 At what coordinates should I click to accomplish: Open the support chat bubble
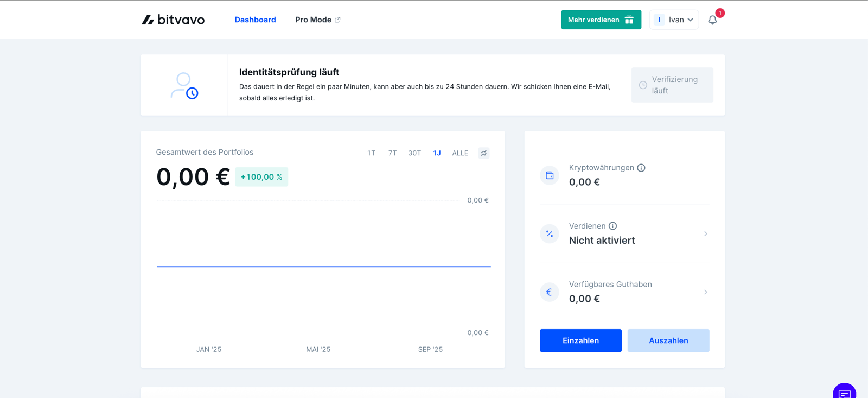[844, 391]
